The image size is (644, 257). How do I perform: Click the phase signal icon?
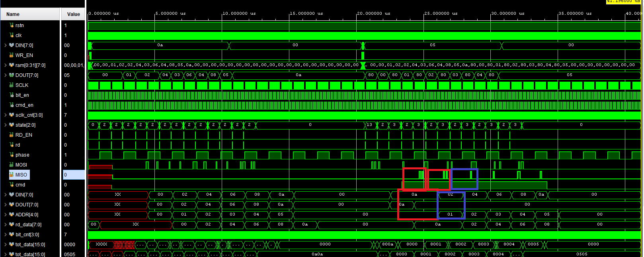click(x=12, y=155)
